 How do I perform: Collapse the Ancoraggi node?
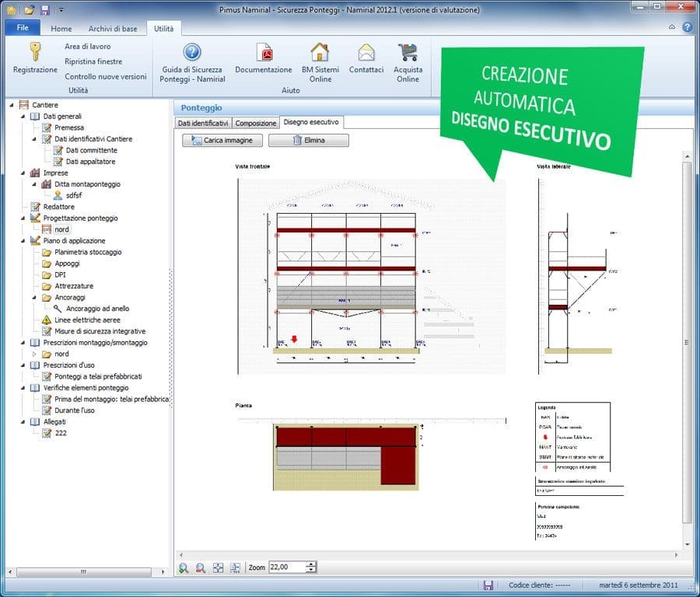34,298
